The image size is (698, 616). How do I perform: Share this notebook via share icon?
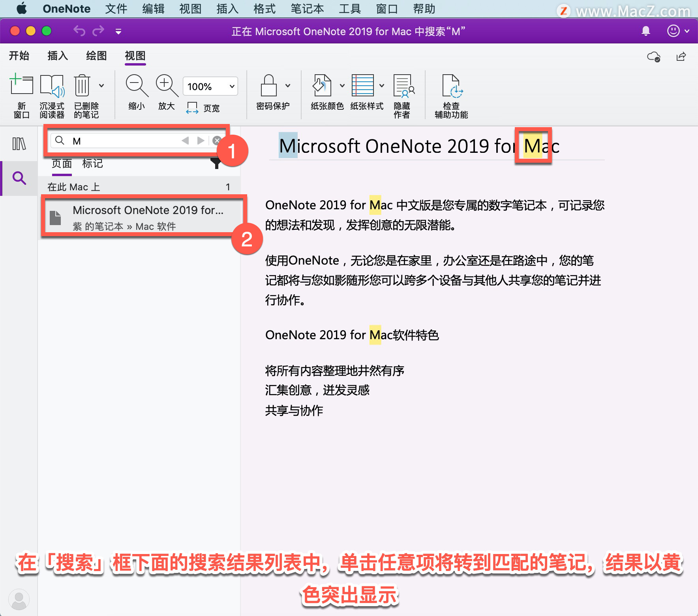click(x=681, y=57)
